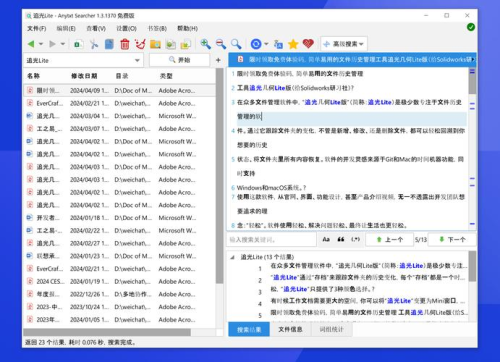Image resolution: width=500 pixels, height=362 pixels.
Task: Click the red trash delete icon
Action: pyautogui.click(x=125, y=44)
